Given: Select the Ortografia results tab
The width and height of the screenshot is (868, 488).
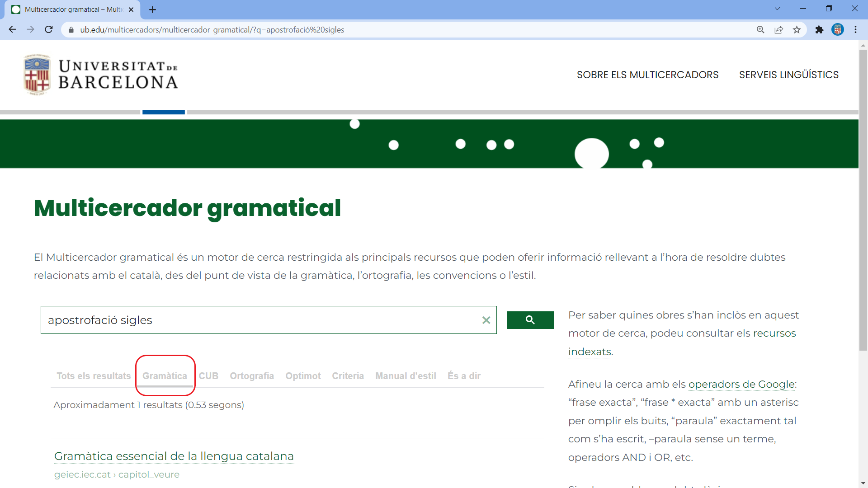Looking at the screenshot, I should pos(251,376).
